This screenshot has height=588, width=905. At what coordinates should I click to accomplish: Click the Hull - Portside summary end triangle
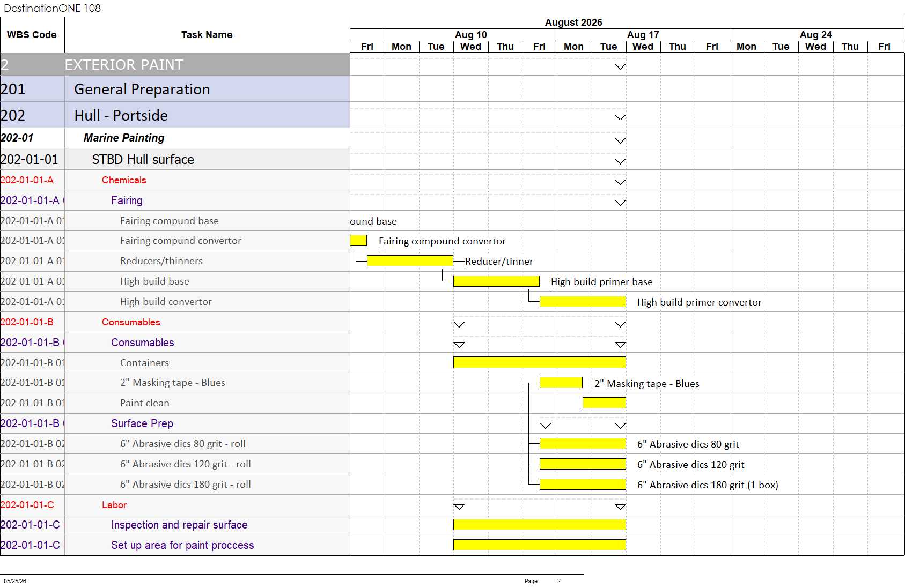pos(620,117)
